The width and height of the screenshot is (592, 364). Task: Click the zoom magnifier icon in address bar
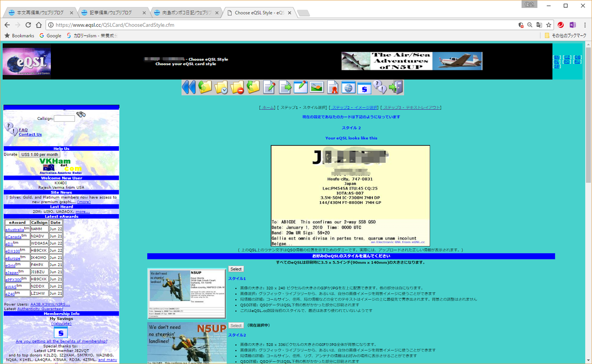tap(530, 25)
